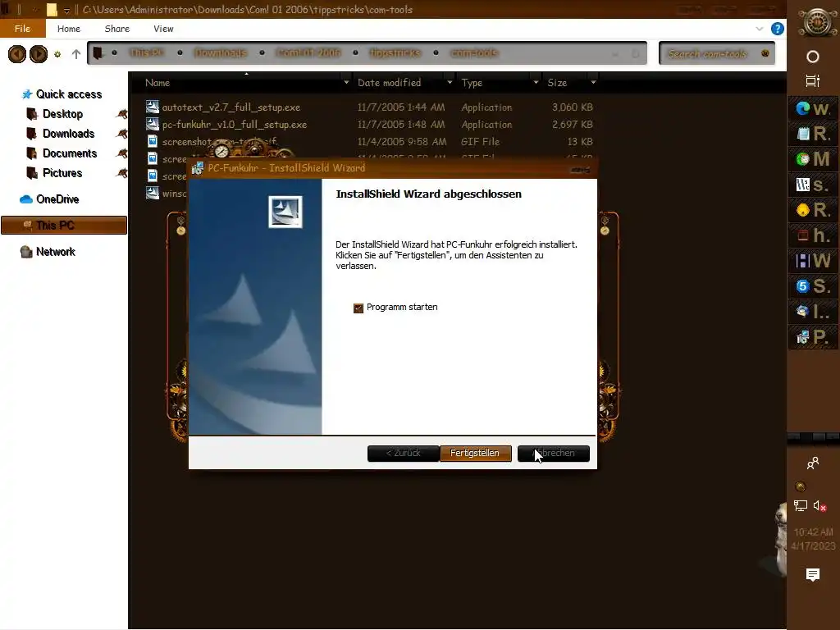
Task: Switch to the blue 5 badge taskbar app
Action: pos(814,286)
